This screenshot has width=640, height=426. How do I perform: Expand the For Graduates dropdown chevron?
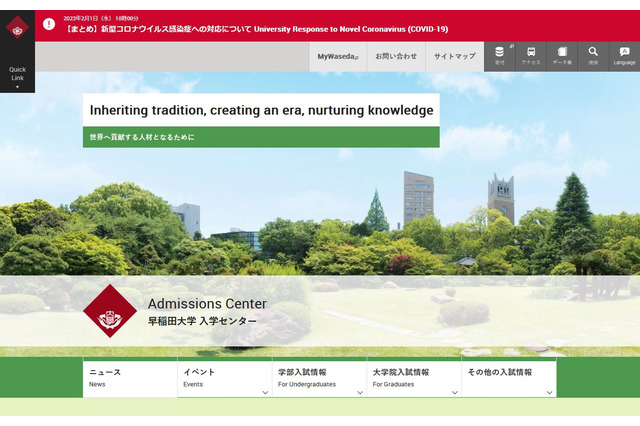point(455,393)
